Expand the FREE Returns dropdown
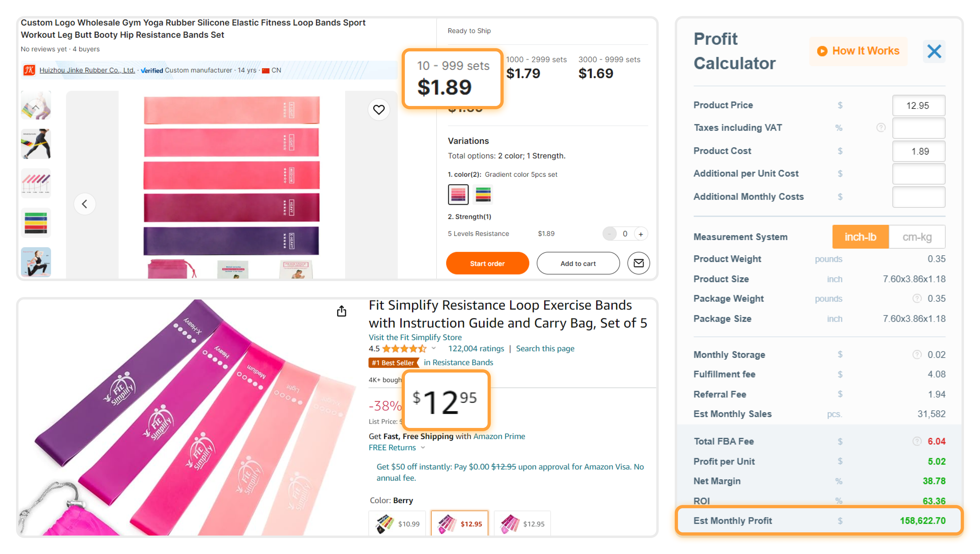 coord(423,448)
